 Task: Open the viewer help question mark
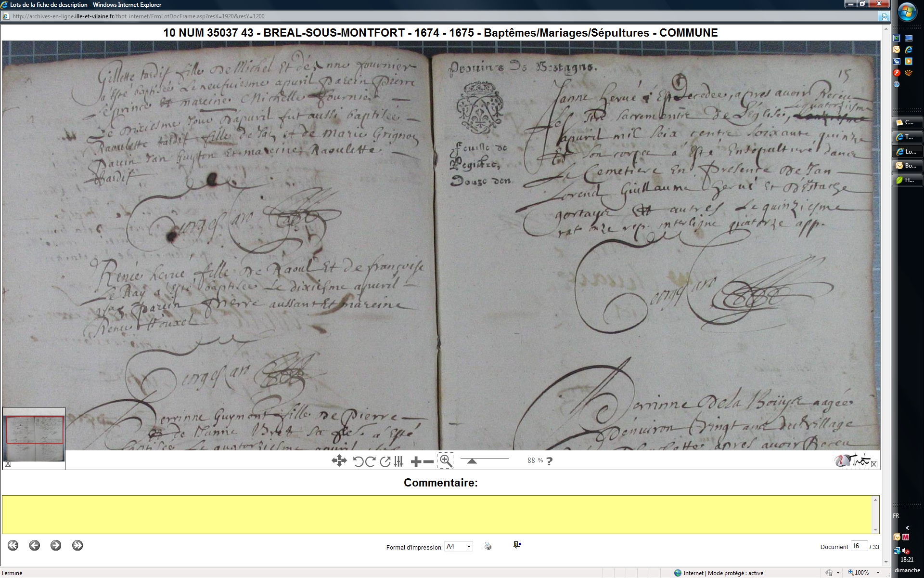click(550, 461)
